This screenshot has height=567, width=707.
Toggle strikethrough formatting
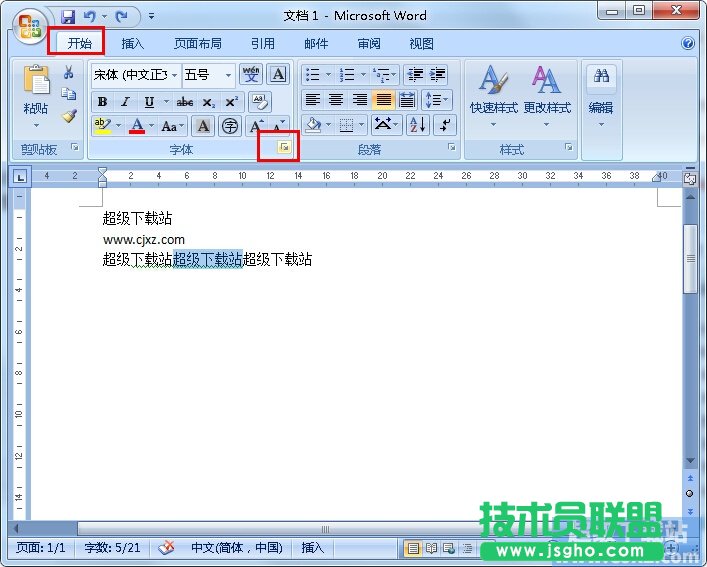tap(184, 102)
